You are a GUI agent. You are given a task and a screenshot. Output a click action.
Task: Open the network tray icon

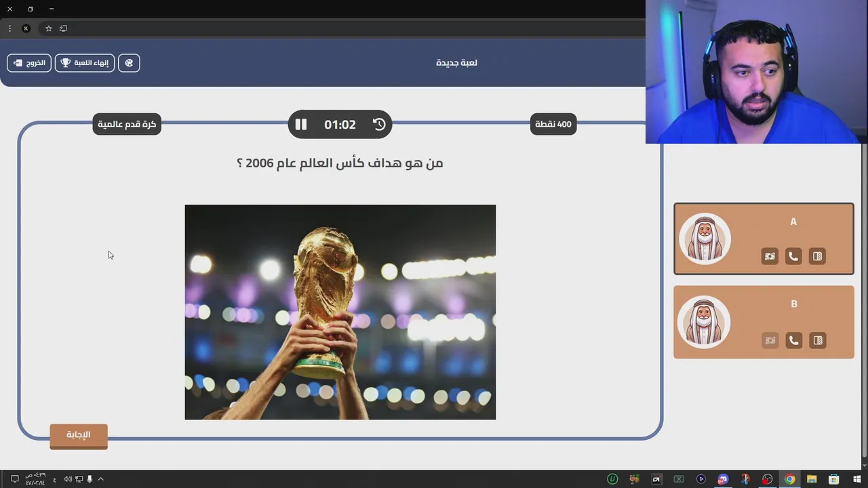pos(79,479)
